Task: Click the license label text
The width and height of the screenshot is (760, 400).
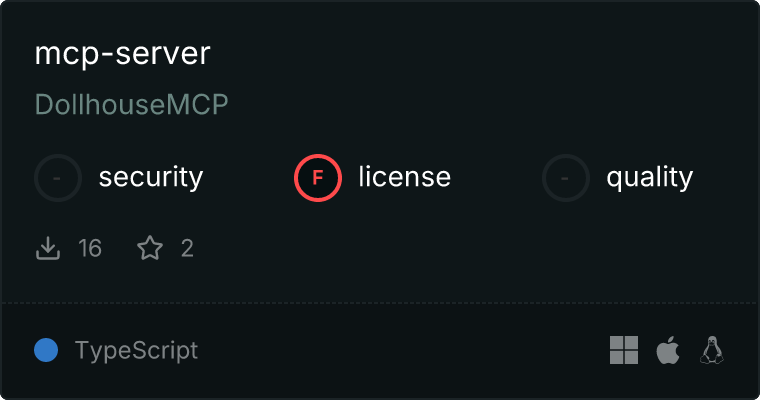Action: tap(405, 176)
